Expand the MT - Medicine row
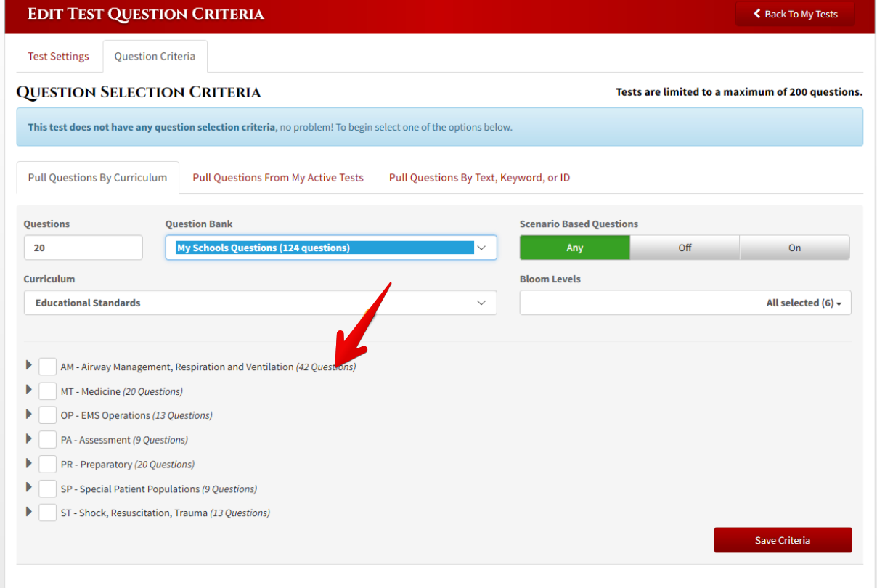 click(29, 390)
